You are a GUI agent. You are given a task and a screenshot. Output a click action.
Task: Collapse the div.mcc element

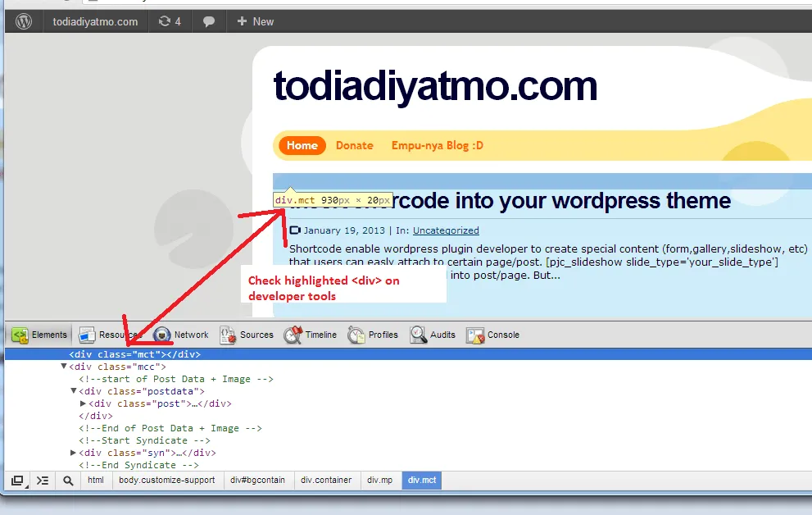click(x=64, y=367)
